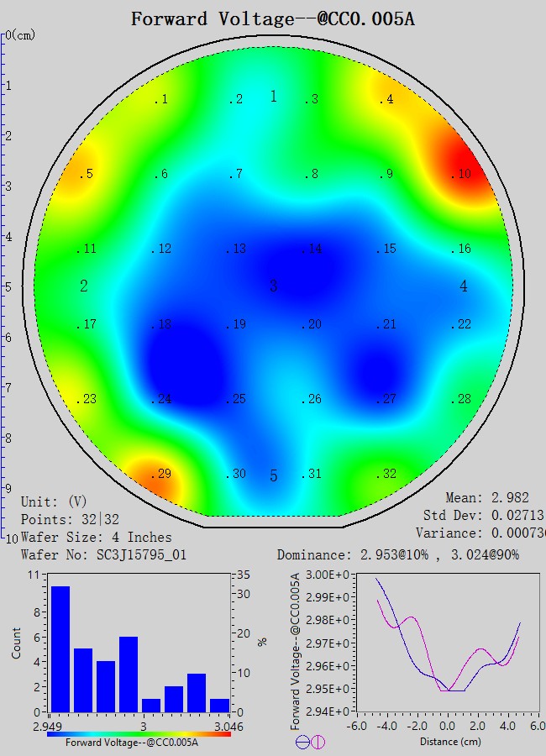The height and width of the screenshot is (756, 546).
Task: Select measurement point 10 in red hotspot
Action: (x=461, y=174)
